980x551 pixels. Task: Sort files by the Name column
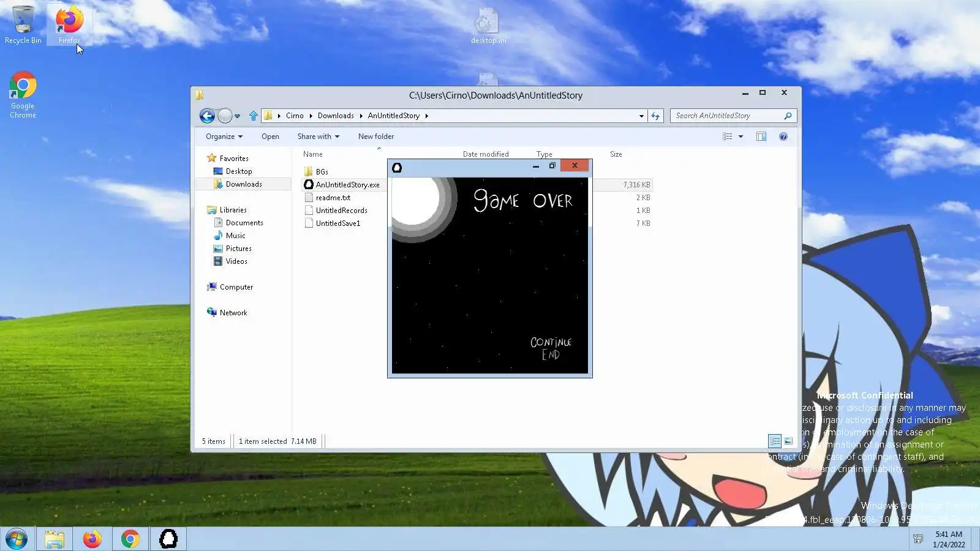point(312,154)
